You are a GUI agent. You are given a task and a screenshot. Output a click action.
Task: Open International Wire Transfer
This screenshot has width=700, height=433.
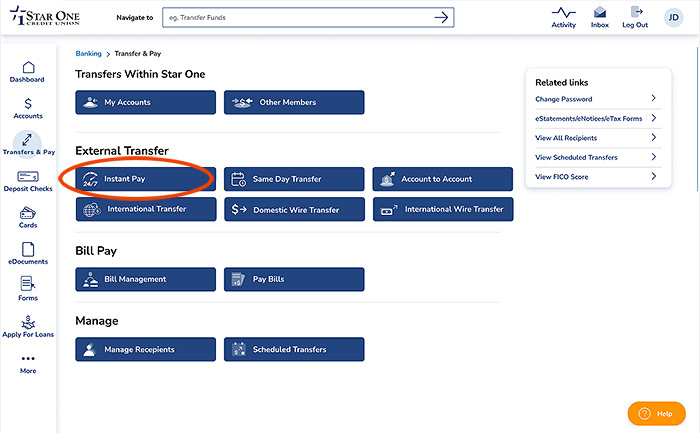(x=443, y=209)
